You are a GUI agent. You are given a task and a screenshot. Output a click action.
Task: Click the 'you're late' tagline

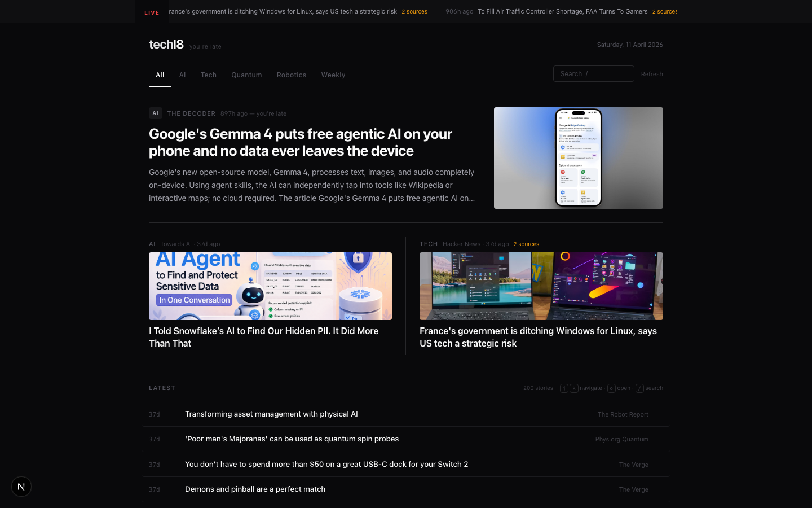(205, 46)
